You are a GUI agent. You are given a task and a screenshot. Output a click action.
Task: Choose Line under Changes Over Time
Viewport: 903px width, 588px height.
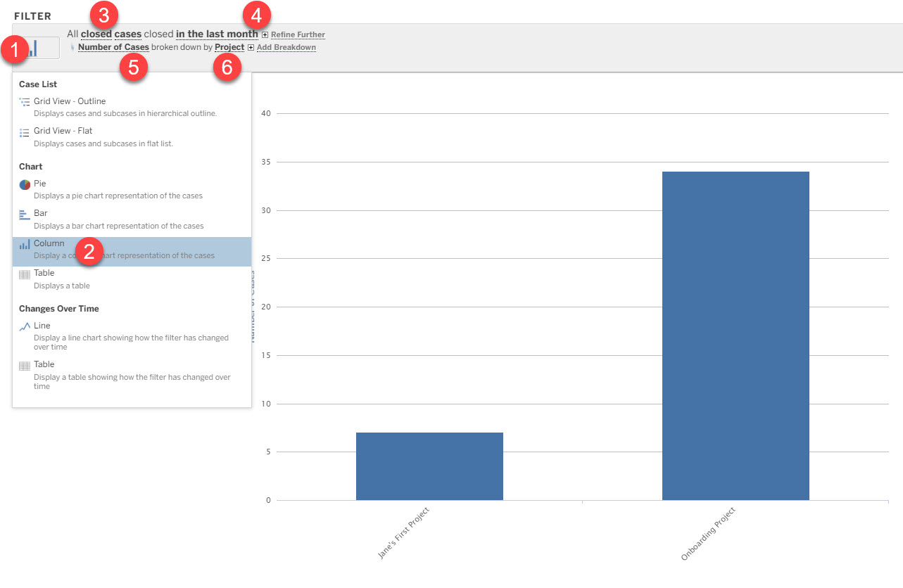132,336
